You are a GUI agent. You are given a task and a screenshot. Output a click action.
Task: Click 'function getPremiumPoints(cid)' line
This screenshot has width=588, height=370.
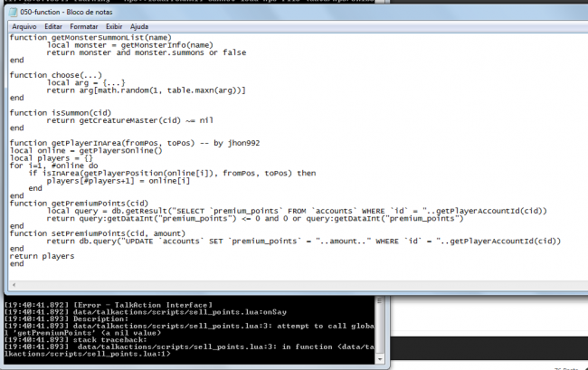79,204
